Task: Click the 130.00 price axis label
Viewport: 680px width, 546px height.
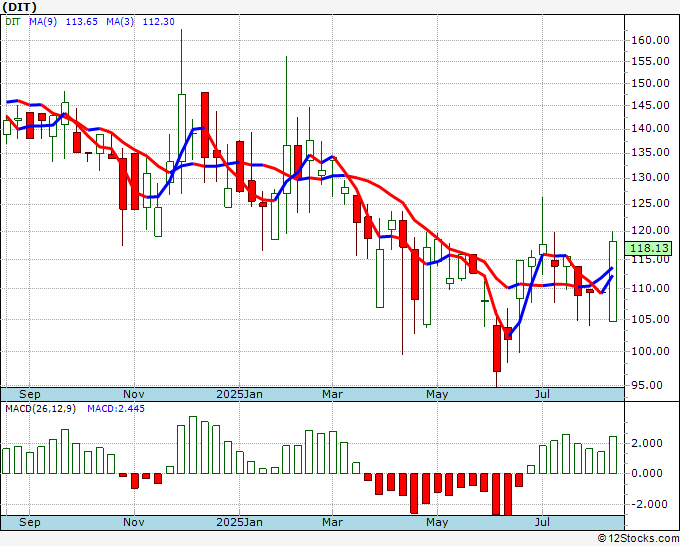Action: point(650,177)
